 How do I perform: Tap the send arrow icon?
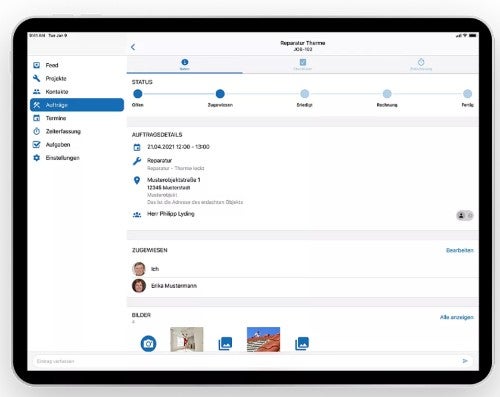(x=465, y=361)
